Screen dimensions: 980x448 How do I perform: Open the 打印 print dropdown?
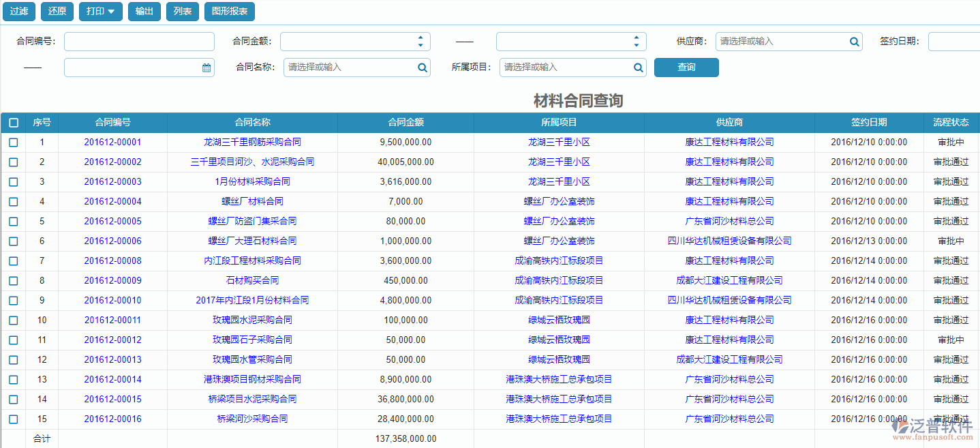click(100, 11)
